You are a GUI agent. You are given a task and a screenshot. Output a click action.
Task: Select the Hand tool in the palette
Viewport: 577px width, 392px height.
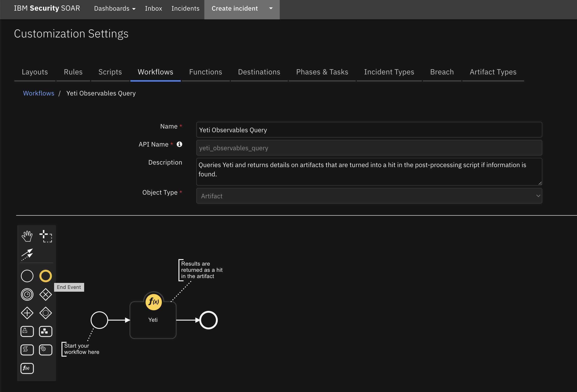(27, 236)
